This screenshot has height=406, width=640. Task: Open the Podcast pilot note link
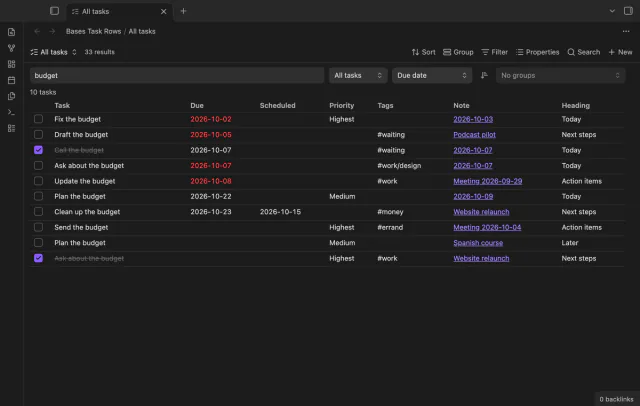(x=474, y=135)
